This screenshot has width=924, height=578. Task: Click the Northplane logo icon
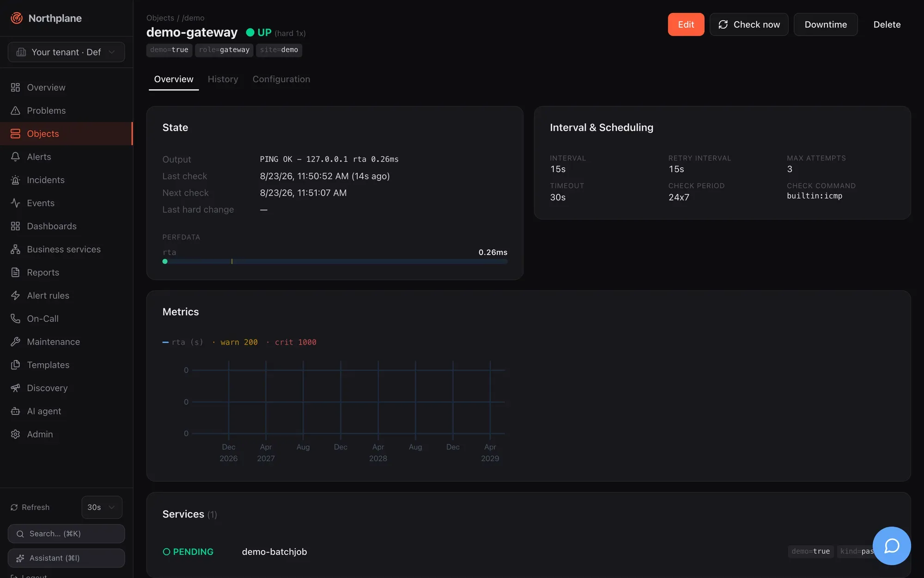tap(17, 18)
